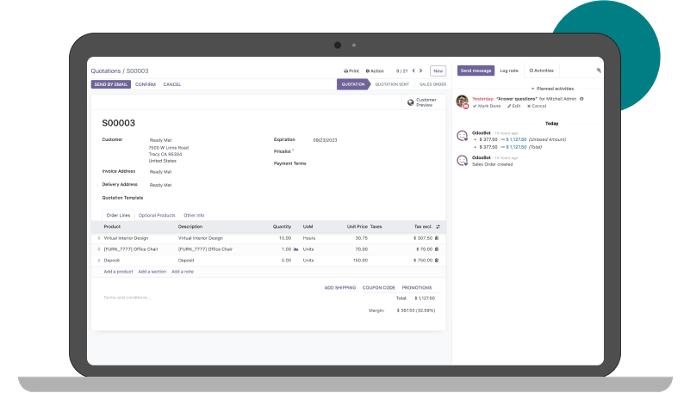Click the attachment paperclip icon in chatter
This screenshot has height=393, width=690.
coord(598,70)
